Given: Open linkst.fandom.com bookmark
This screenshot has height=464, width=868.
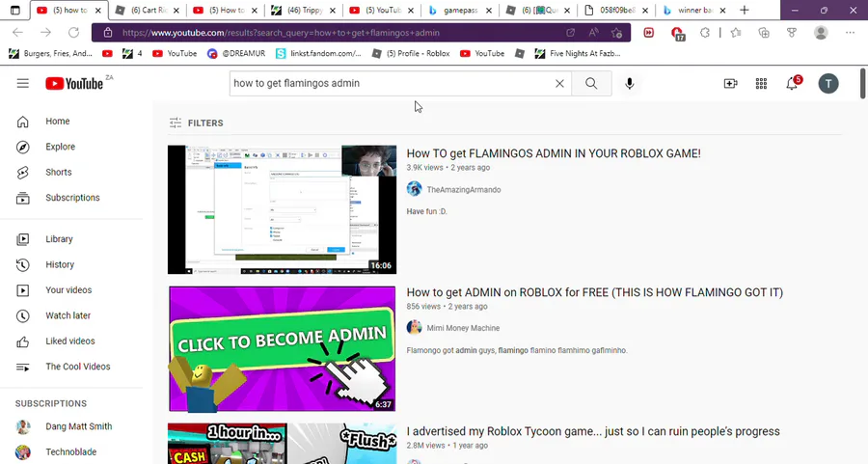Looking at the screenshot, I should click(x=318, y=53).
